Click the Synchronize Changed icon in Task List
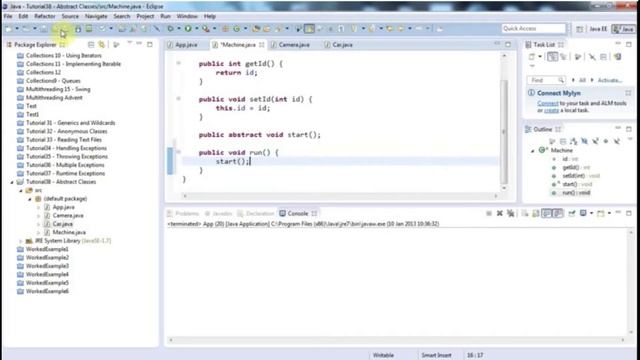 point(618,57)
